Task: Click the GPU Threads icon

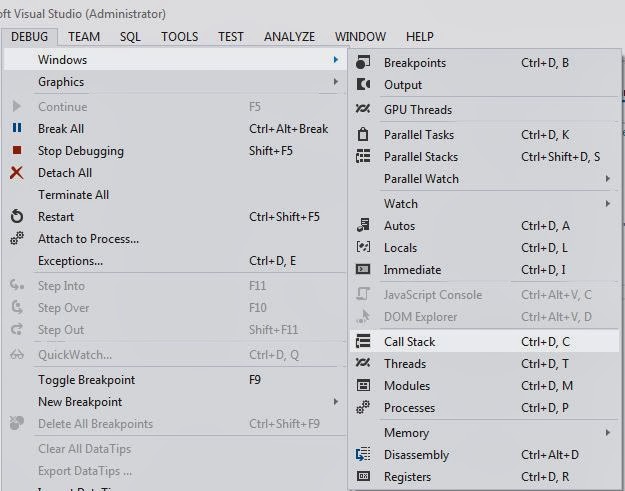Action: coord(363,109)
